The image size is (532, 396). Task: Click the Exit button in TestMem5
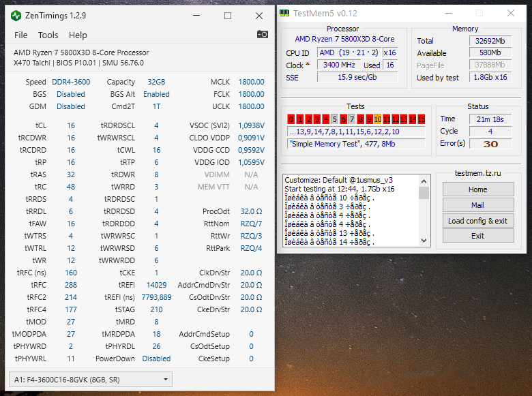(x=478, y=236)
